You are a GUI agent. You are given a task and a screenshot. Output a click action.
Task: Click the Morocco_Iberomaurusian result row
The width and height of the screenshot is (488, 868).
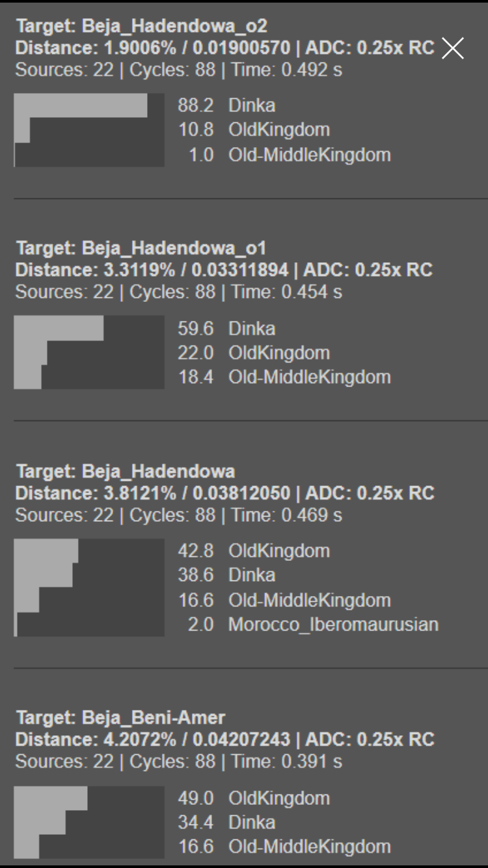pyautogui.click(x=308, y=625)
